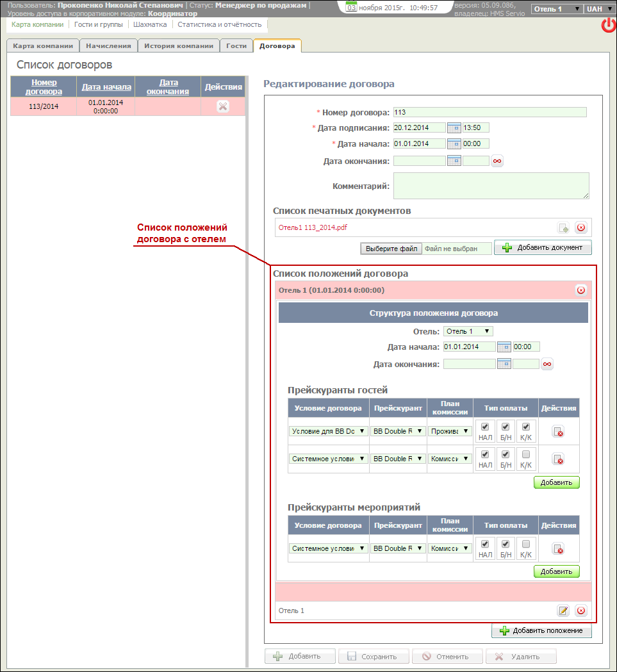This screenshot has height=672, width=617.
Task: Uncheck К/К in first guest price row
Action: pos(526,427)
